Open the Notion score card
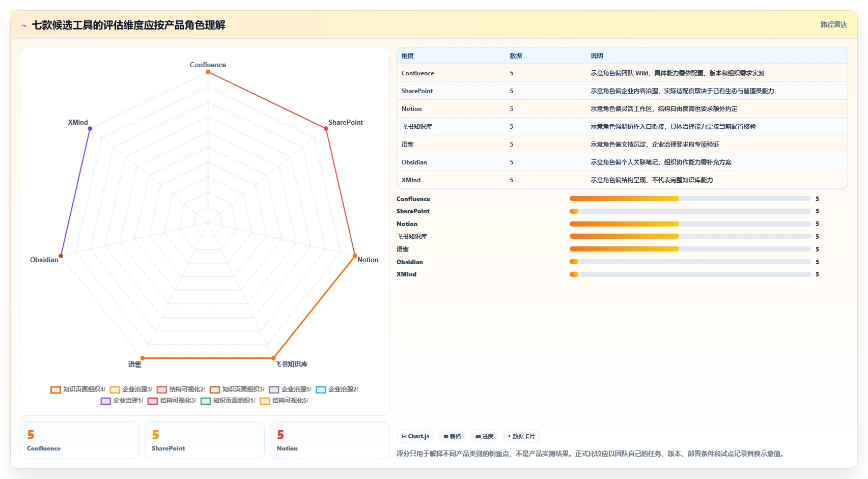 pos(329,440)
